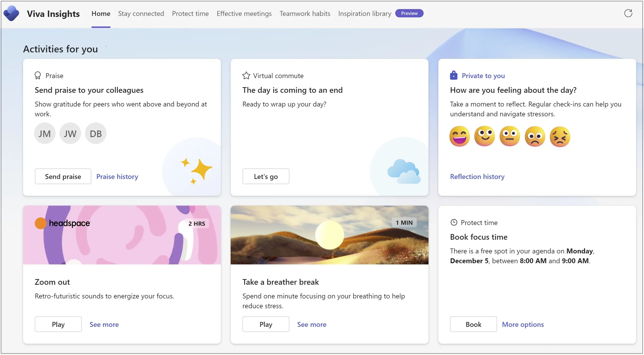Viewport: 644px width, 355px height.
Task: Open your Reflection history
Action: pos(477,176)
